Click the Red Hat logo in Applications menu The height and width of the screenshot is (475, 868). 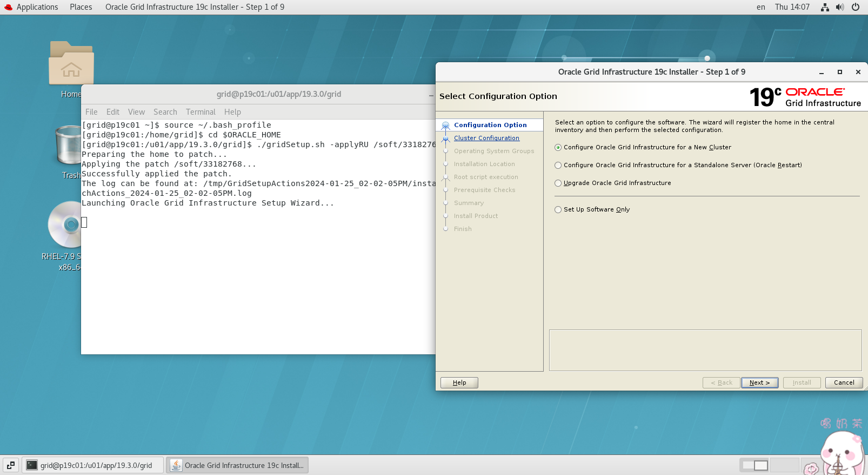pyautogui.click(x=8, y=7)
